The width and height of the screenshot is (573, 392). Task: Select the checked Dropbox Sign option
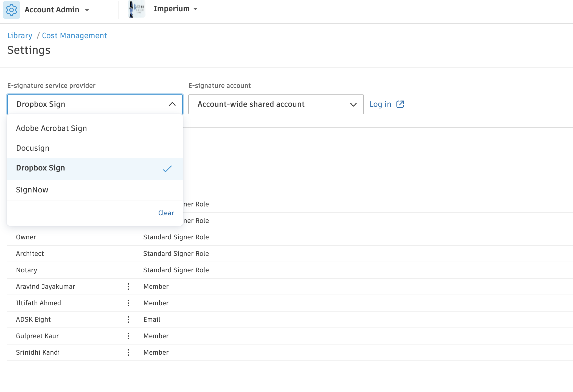click(x=41, y=168)
